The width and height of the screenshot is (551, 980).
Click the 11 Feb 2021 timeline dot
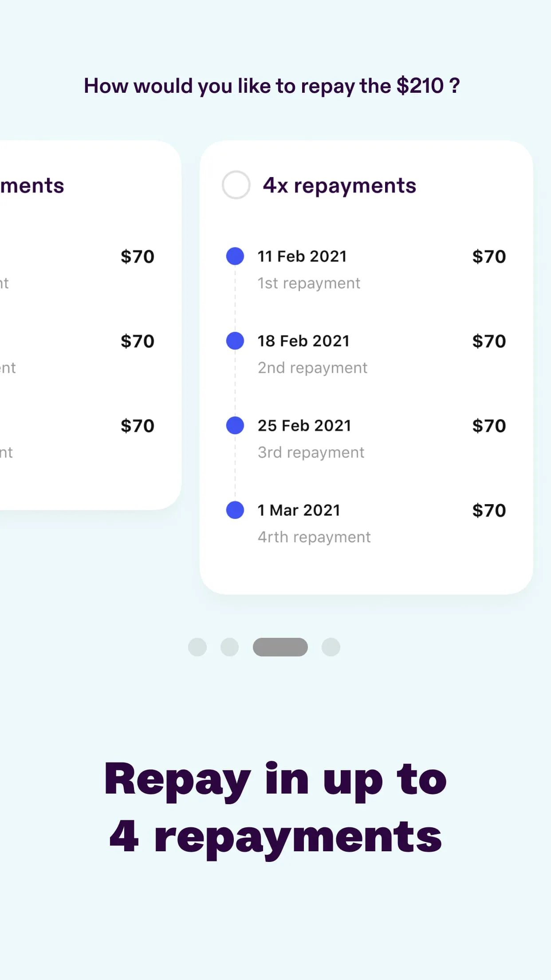[x=235, y=256]
